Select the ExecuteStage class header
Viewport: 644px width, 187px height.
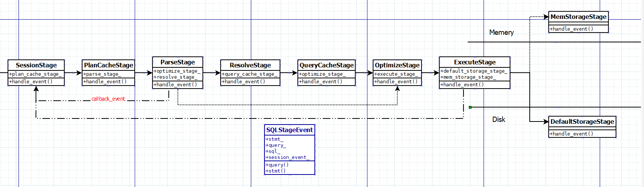(x=474, y=62)
